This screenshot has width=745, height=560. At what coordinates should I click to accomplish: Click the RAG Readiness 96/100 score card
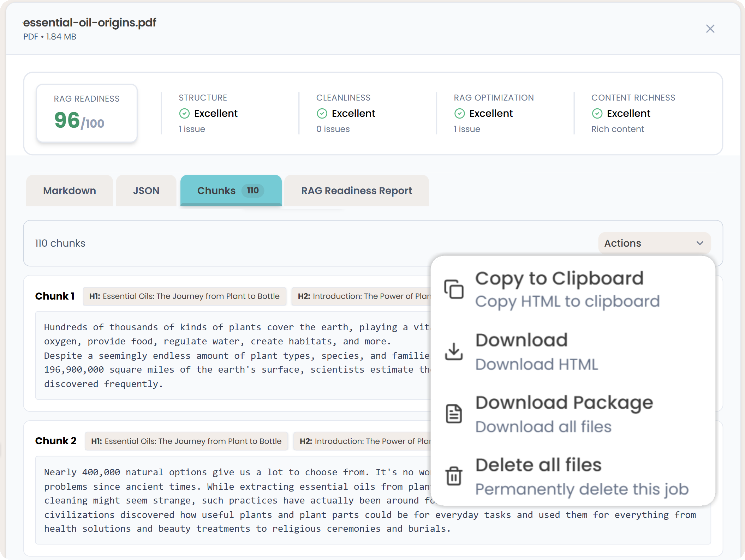(87, 113)
